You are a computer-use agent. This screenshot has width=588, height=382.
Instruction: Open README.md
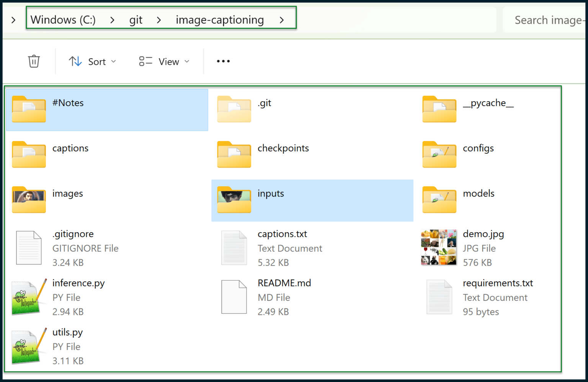(x=284, y=283)
